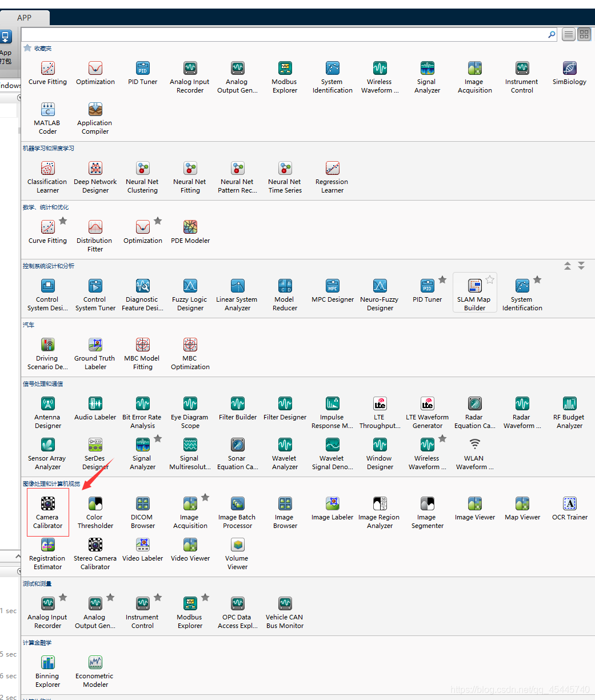Launch the LTE Throughput Analyzer app
The width and height of the screenshot is (595, 700).
380,412
